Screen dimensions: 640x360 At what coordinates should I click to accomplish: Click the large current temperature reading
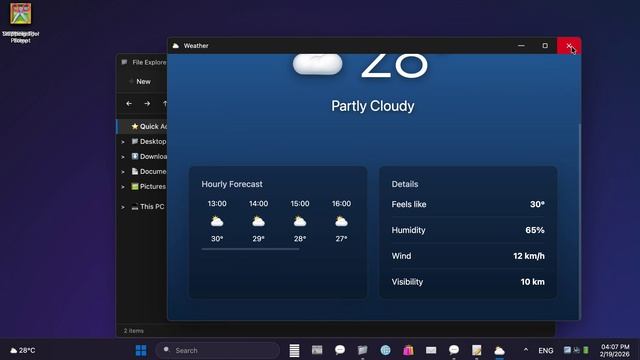[x=395, y=65]
